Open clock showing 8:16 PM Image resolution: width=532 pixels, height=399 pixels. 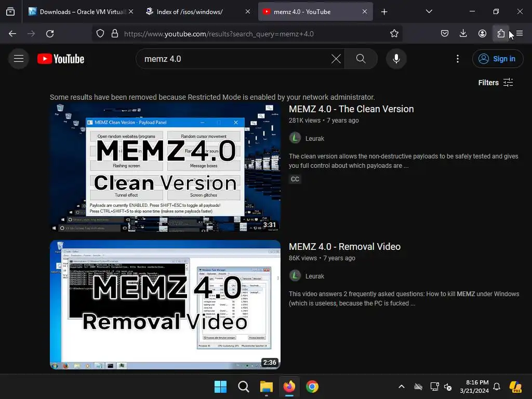(x=474, y=387)
